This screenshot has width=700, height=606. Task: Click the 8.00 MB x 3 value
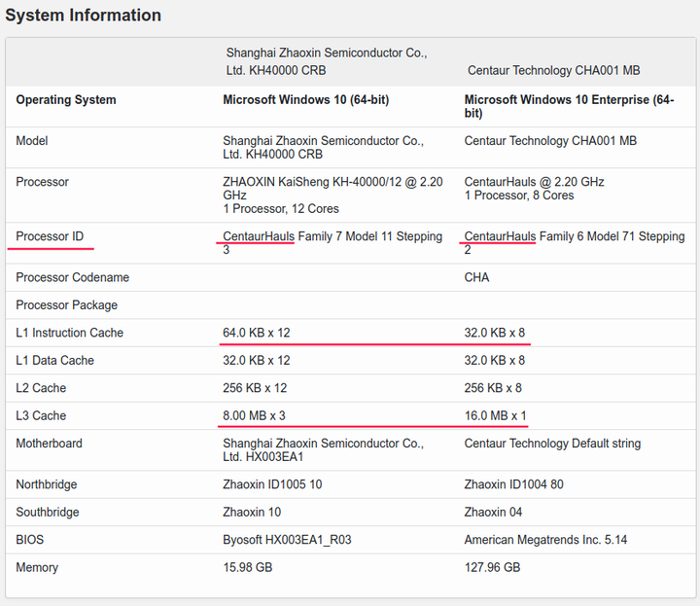[254, 415]
